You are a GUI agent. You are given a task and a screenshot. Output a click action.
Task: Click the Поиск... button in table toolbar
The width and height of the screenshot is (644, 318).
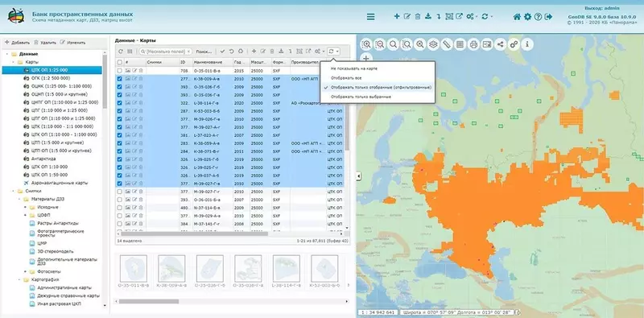[x=204, y=52]
